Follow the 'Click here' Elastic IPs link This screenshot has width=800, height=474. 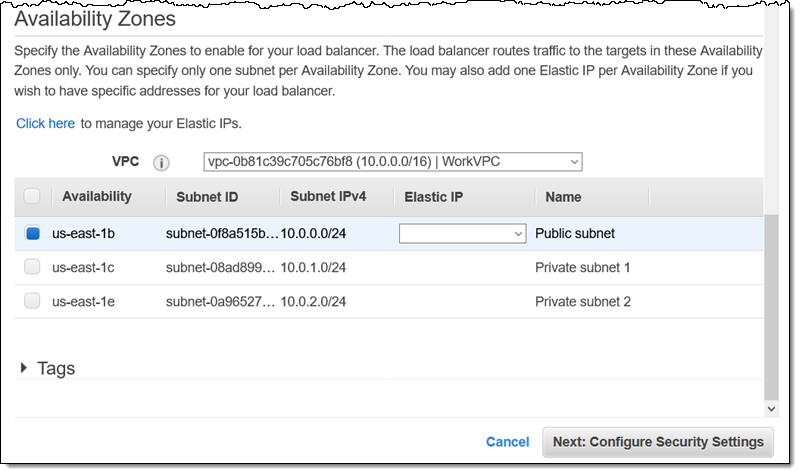pyautogui.click(x=45, y=124)
